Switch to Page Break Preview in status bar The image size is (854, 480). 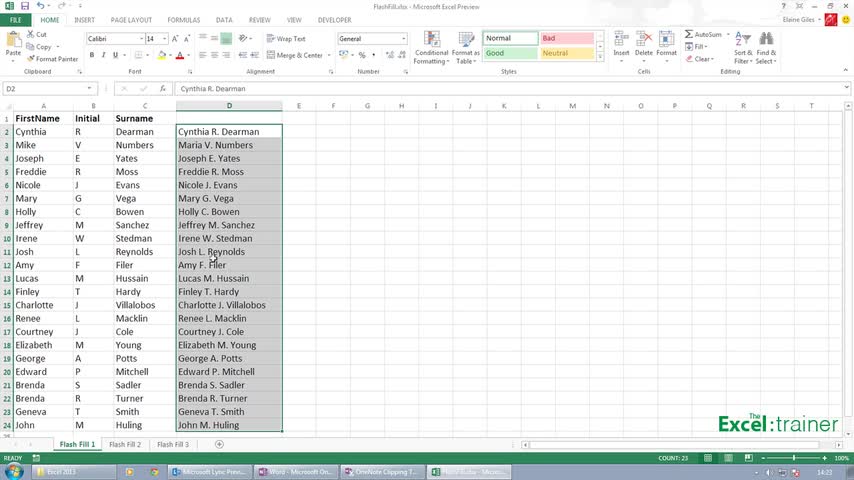click(x=749, y=458)
